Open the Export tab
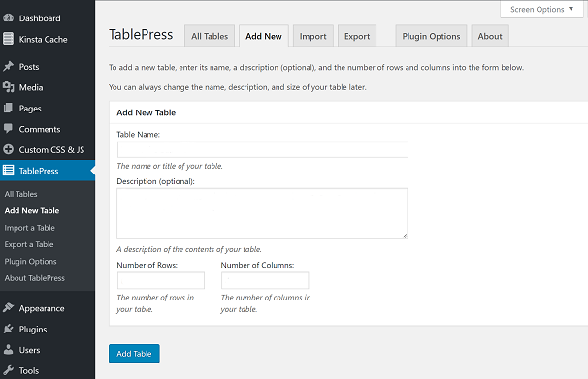588x379 pixels. 357,36
